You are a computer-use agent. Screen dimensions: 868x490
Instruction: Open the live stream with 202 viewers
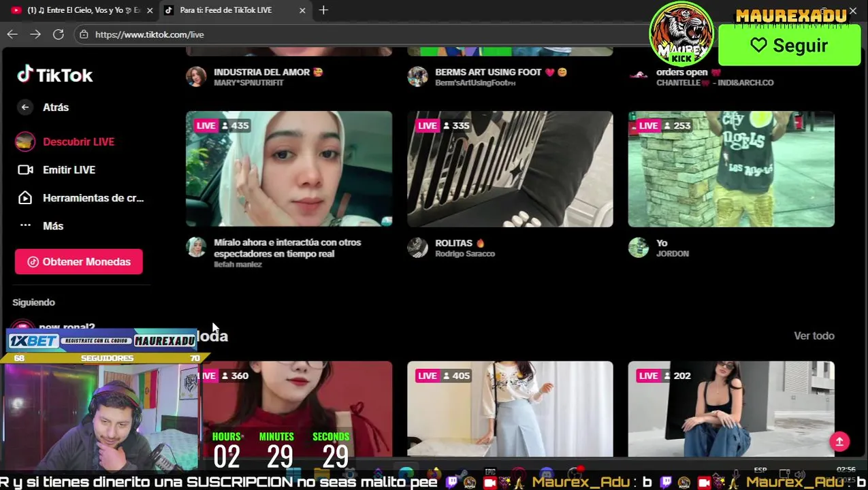731,409
